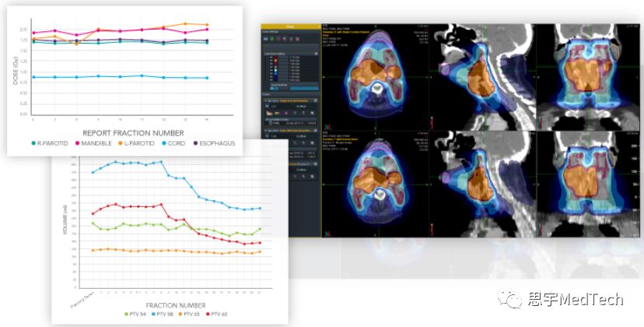Screen dimensions: 644x327
Task: Collapse the second dose entry expander
Action: point(315,128)
